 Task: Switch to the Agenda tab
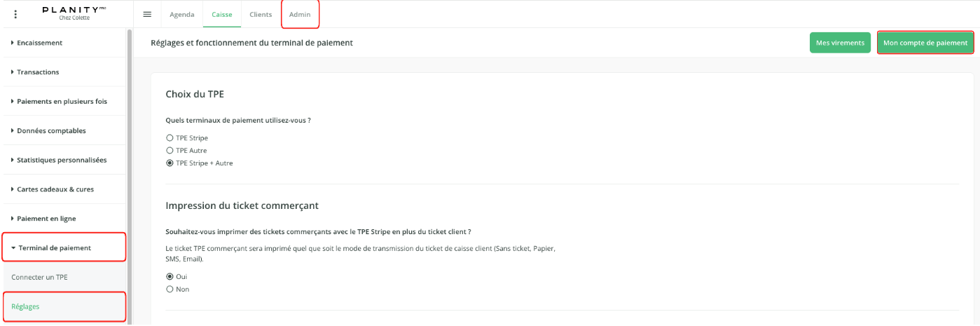pos(182,15)
